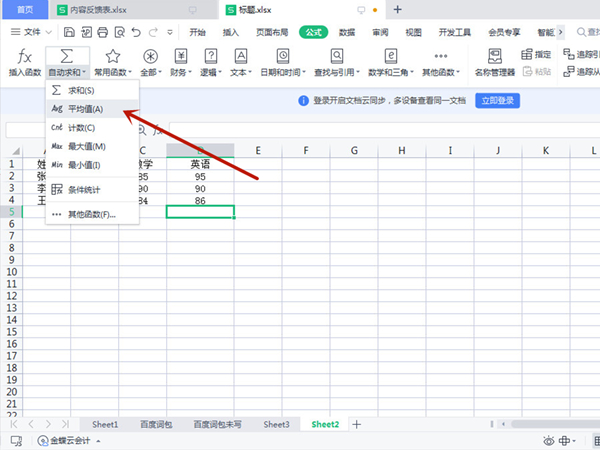Select column F header

[x=305, y=150]
